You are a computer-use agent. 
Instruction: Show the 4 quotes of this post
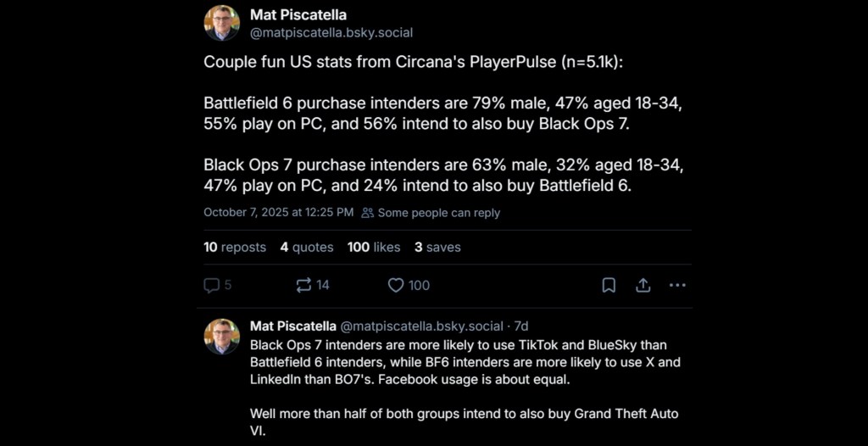[x=307, y=248]
